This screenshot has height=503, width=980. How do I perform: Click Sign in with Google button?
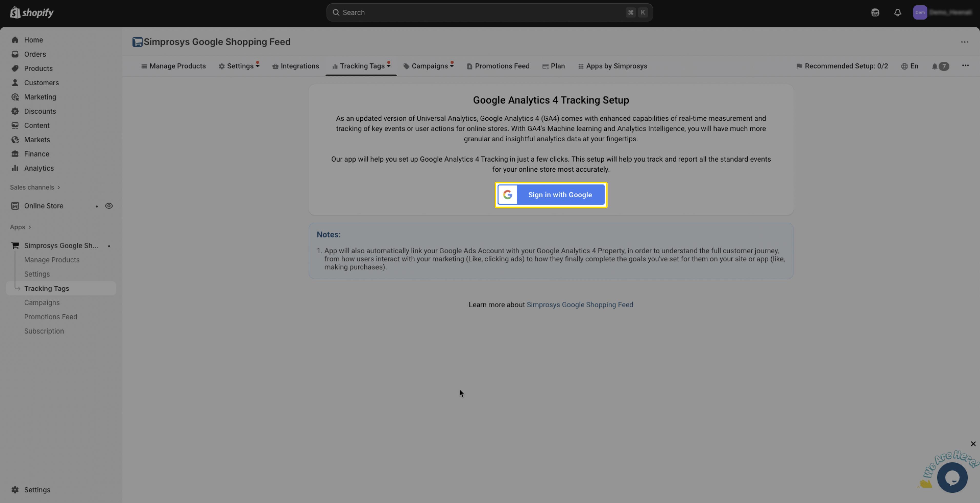click(x=551, y=195)
